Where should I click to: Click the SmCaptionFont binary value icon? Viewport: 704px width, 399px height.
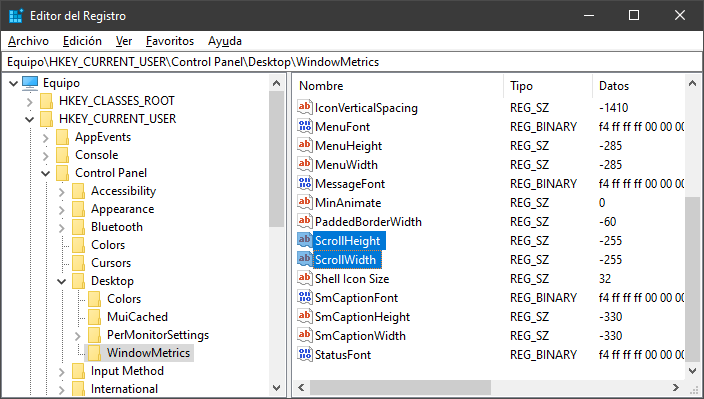point(304,298)
